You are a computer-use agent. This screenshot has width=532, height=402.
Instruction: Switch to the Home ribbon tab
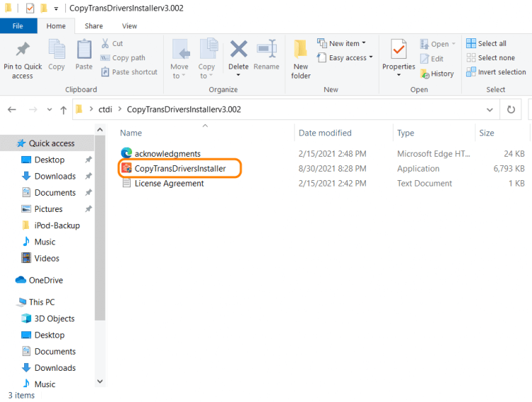[x=56, y=26]
